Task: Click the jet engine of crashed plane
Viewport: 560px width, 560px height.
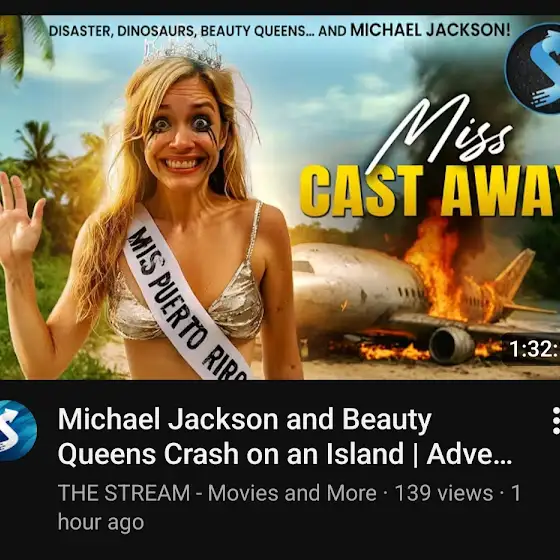Action: [x=451, y=345]
